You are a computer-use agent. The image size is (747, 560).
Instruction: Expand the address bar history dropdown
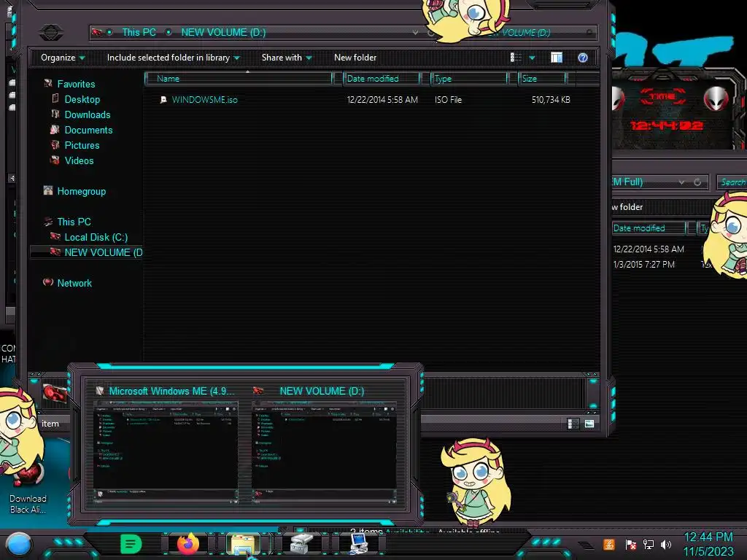pos(415,32)
